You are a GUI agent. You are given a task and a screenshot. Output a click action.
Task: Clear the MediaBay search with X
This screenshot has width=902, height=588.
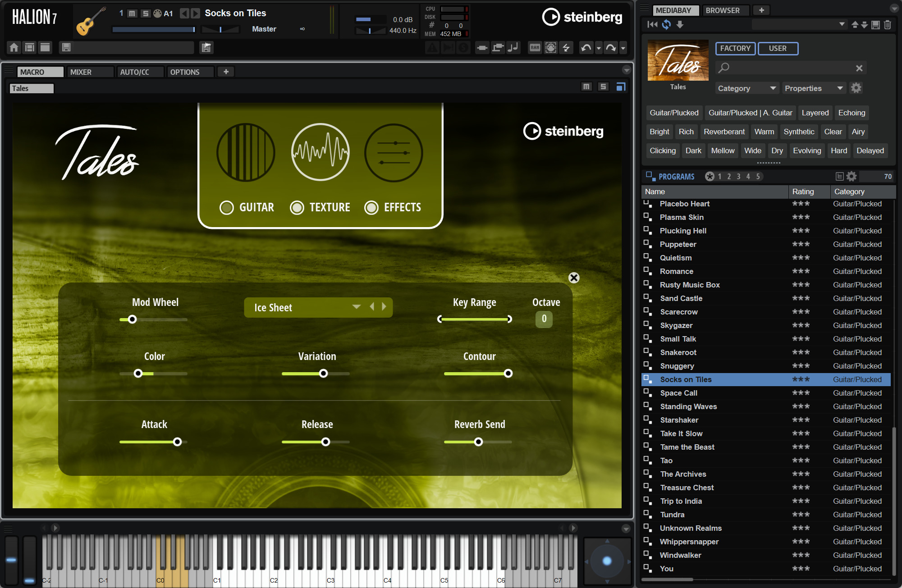click(859, 68)
